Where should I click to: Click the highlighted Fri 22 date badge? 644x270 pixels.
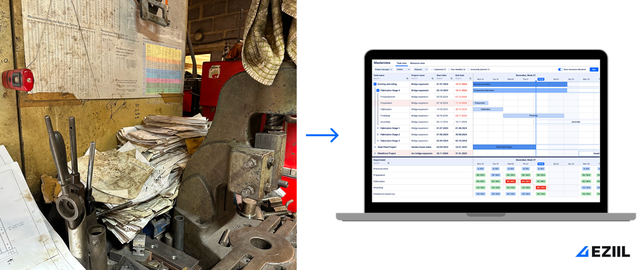coord(541,79)
